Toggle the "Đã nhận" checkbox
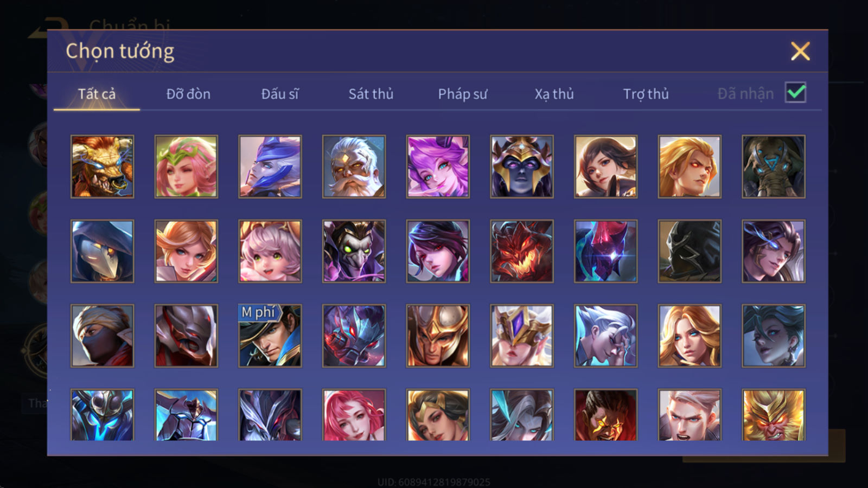 coord(795,93)
